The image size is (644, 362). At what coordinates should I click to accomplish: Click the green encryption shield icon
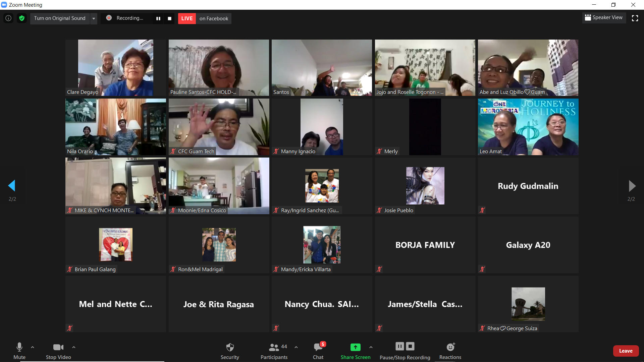tap(22, 18)
